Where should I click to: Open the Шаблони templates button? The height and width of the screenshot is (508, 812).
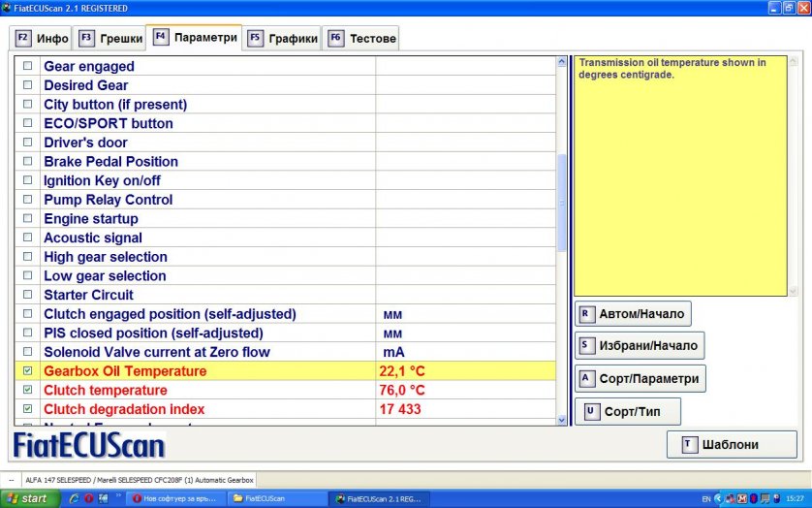(732, 445)
